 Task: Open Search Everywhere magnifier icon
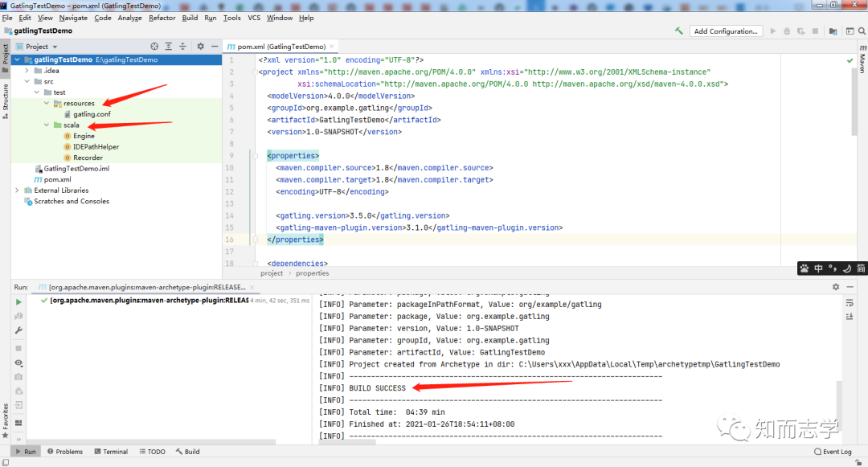862,31
